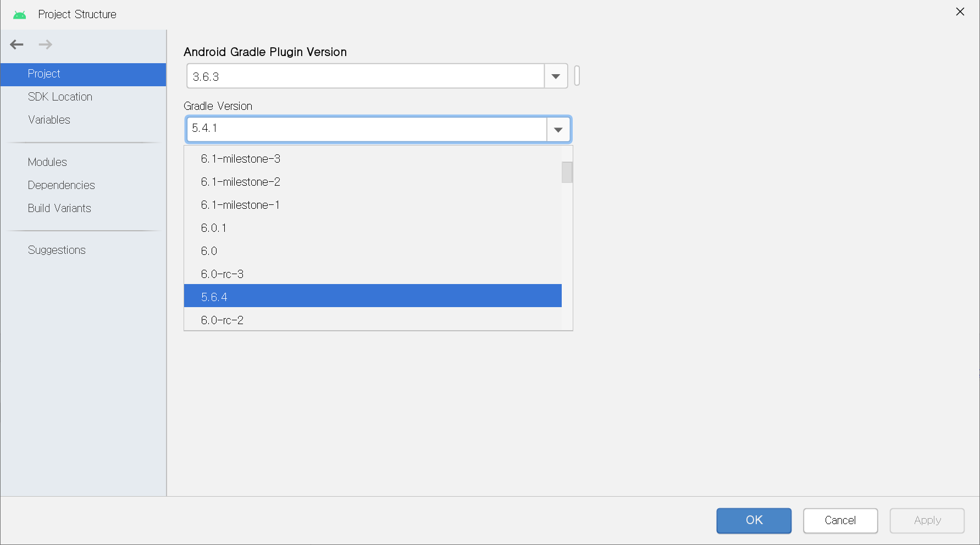Choose 6.1-milestone-1 from Gradle version list
Screen dimensions: 980x545
coord(373,205)
